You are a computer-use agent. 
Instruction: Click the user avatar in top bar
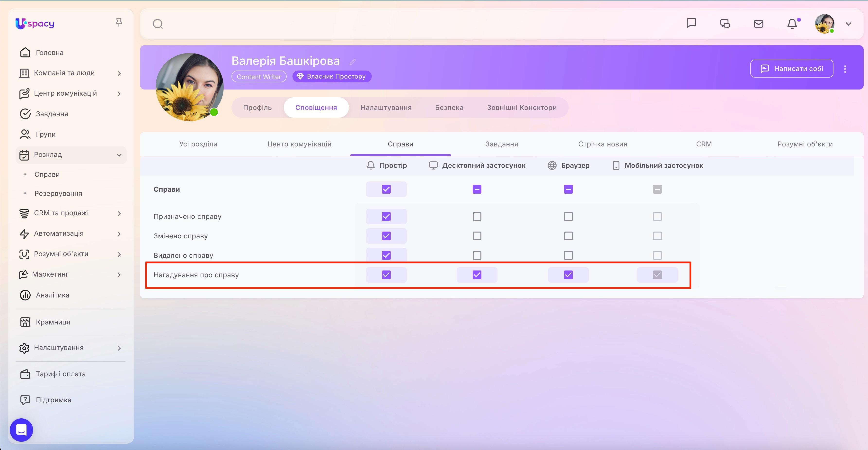pyautogui.click(x=824, y=24)
